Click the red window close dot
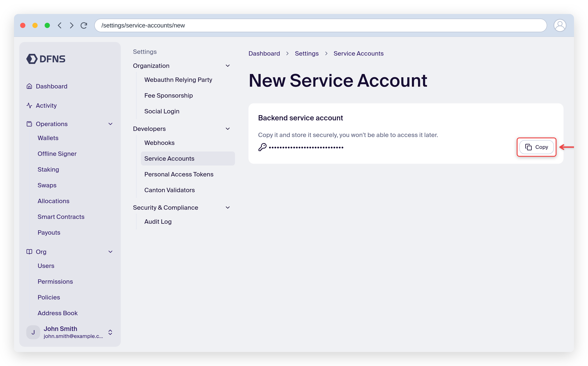 pos(23,25)
